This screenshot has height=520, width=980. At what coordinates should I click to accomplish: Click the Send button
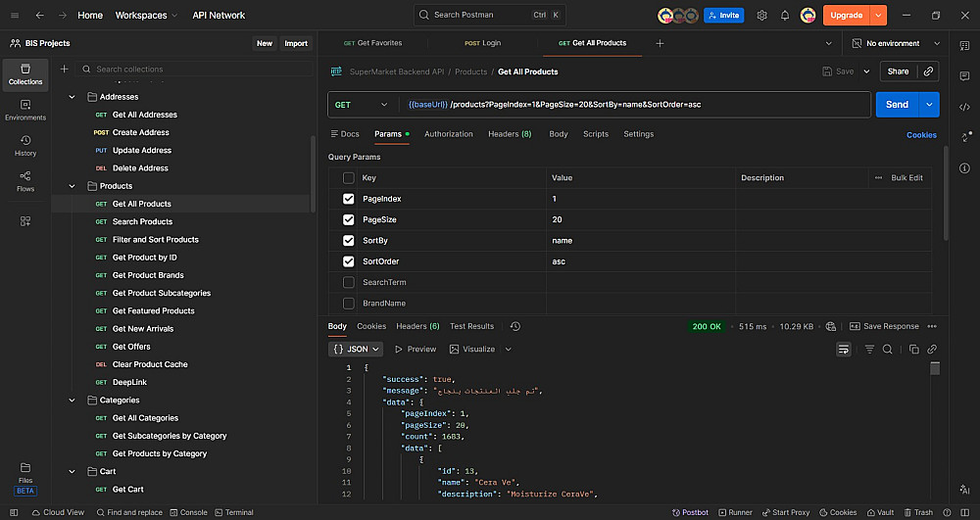897,105
